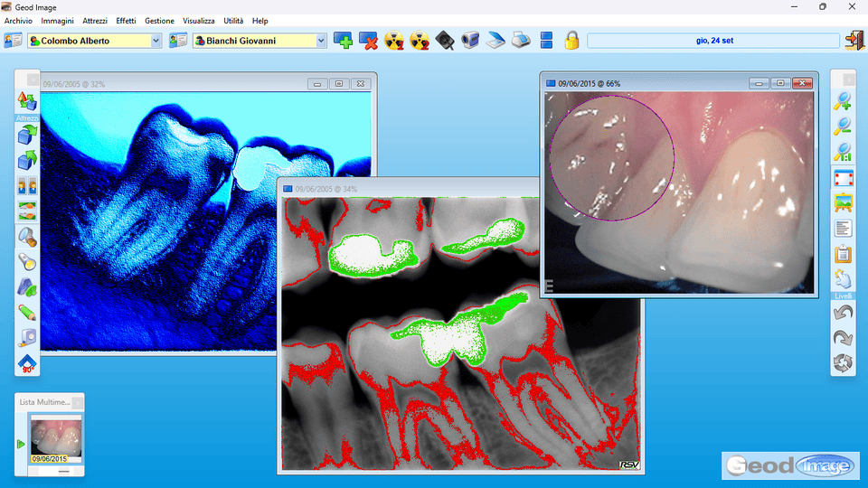This screenshot has height=488, width=868.
Task: Open the Visualizza menu
Action: coord(199,21)
